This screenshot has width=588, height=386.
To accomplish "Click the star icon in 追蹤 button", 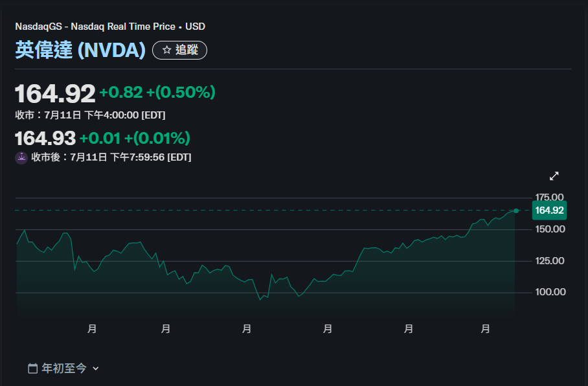I will 167,50.
